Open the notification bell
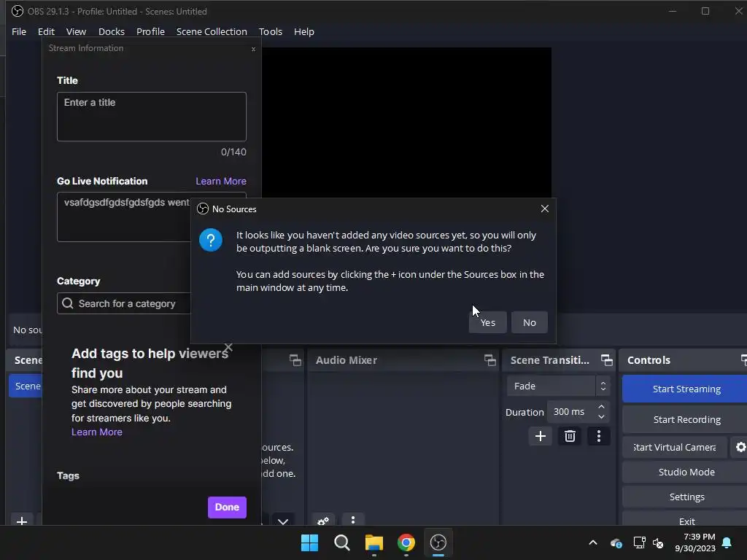Screen dimensions: 747x560 (x=727, y=542)
